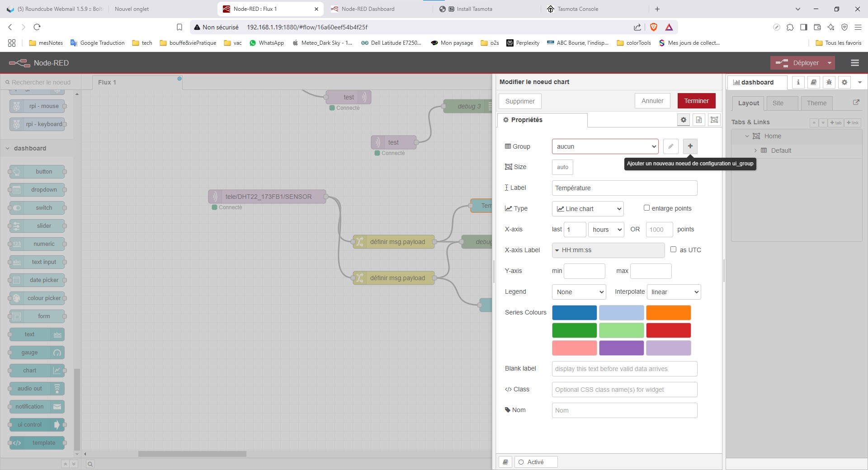This screenshot has width=868, height=470.
Task: Open the help book sidebar tab
Action: [x=813, y=82]
